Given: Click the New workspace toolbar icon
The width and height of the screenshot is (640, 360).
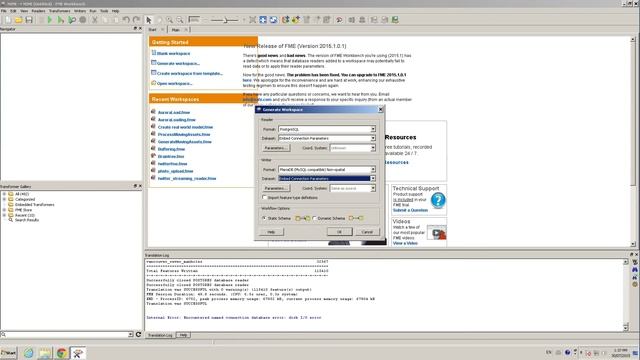Looking at the screenshot, I should coord(8,20).
